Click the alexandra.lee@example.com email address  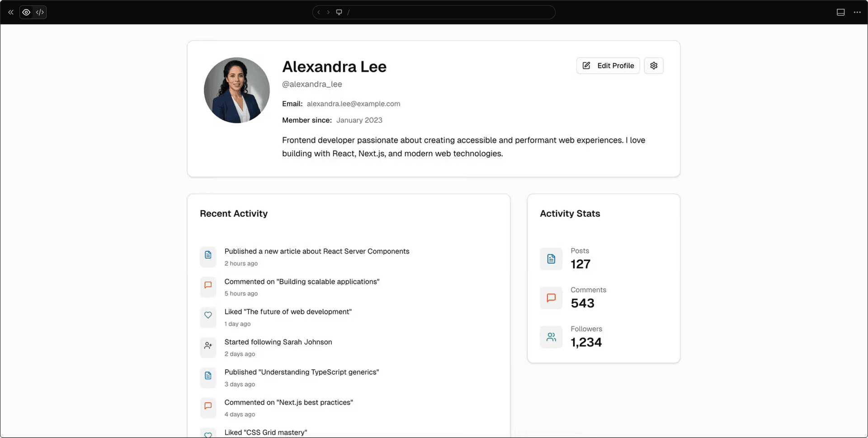[353, 104]
